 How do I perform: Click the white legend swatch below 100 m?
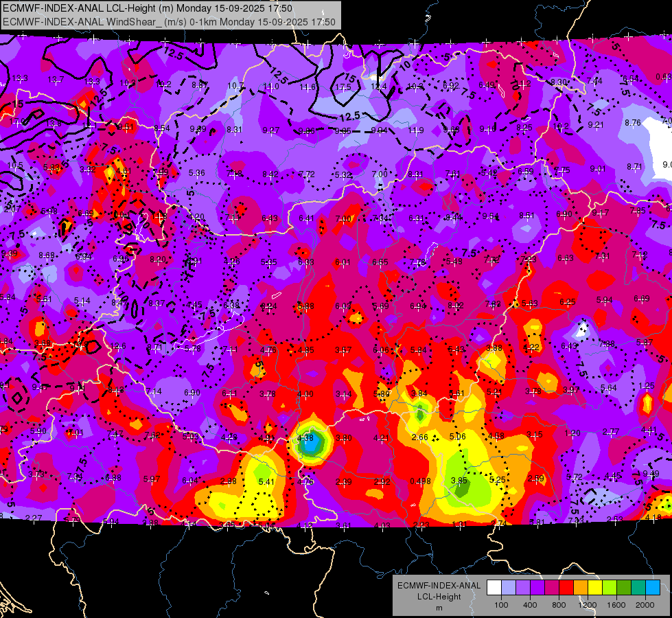pyautogui.click(x=494, y=588)
